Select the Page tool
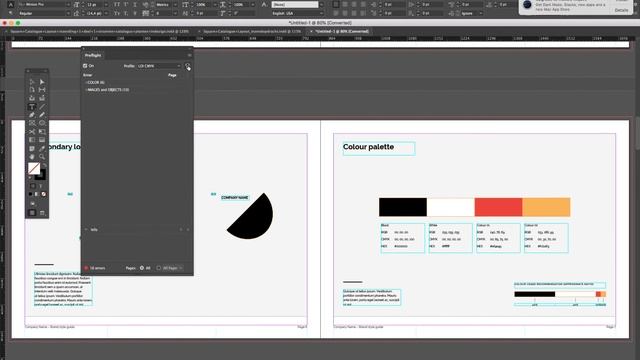Viewport: 640px width, 360px height. pos(32,90)
